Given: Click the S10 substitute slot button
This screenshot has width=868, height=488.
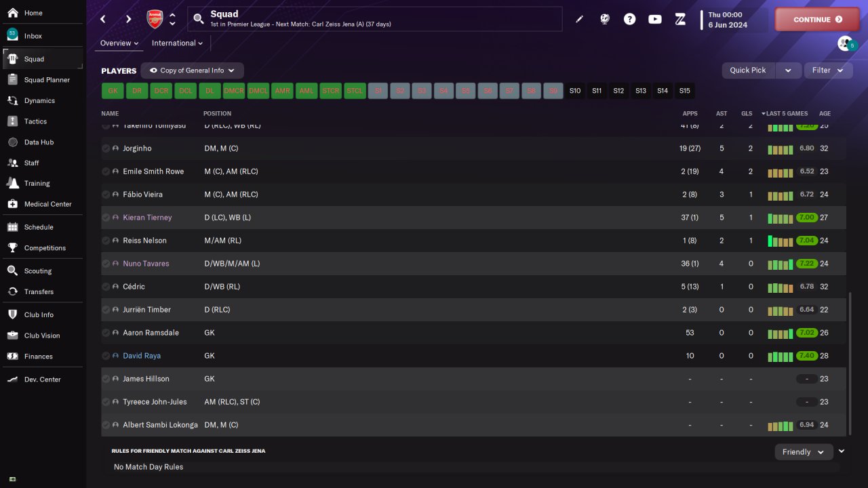Looking at the screenshot, I should 575,91.
